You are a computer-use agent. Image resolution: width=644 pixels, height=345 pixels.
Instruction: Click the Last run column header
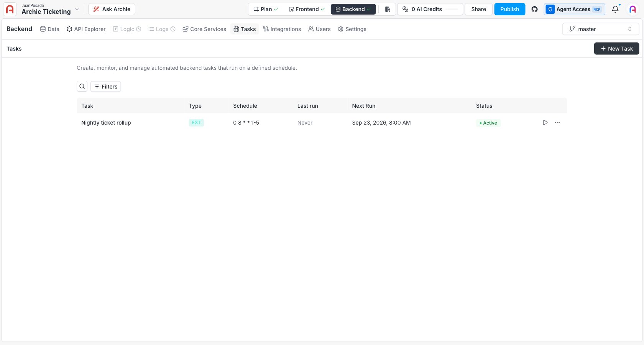308,106
